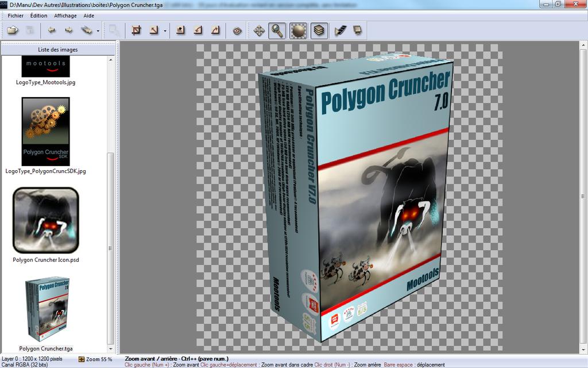This screenshot has height=368, width=588.
Task: Maximize the image viewer window
Action: click(x=558, y=4)
